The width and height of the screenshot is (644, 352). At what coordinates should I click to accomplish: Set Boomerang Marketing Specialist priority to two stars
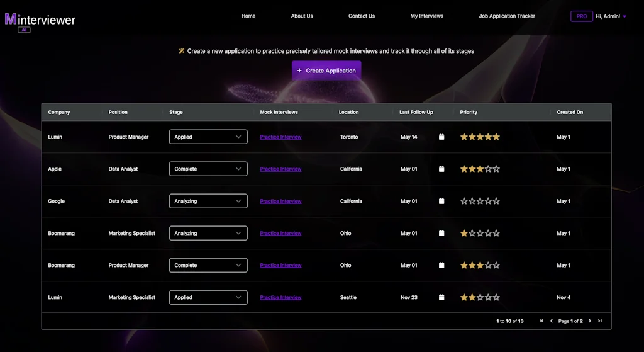tap(472, 233)
